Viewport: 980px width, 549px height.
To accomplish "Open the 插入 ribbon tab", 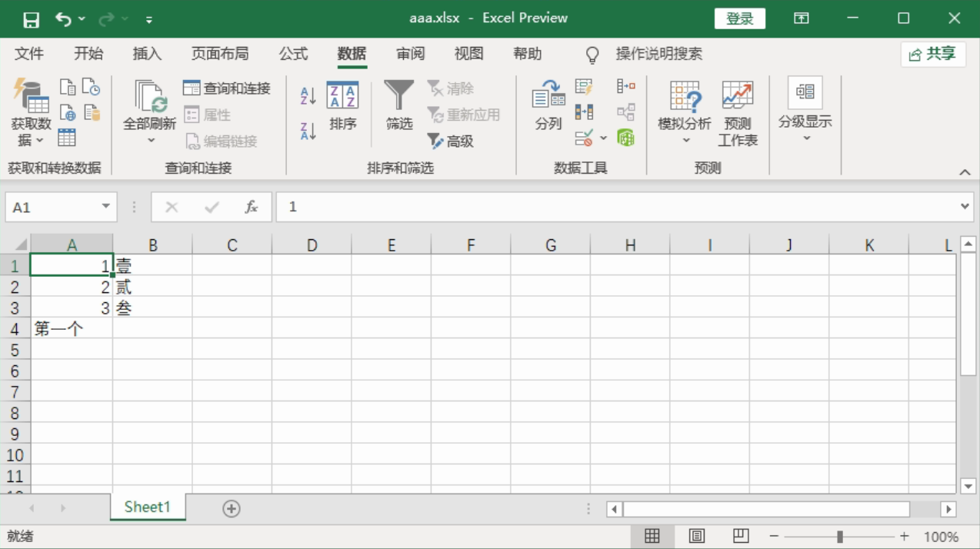I will pyautogui.click(x=147, y=54).
